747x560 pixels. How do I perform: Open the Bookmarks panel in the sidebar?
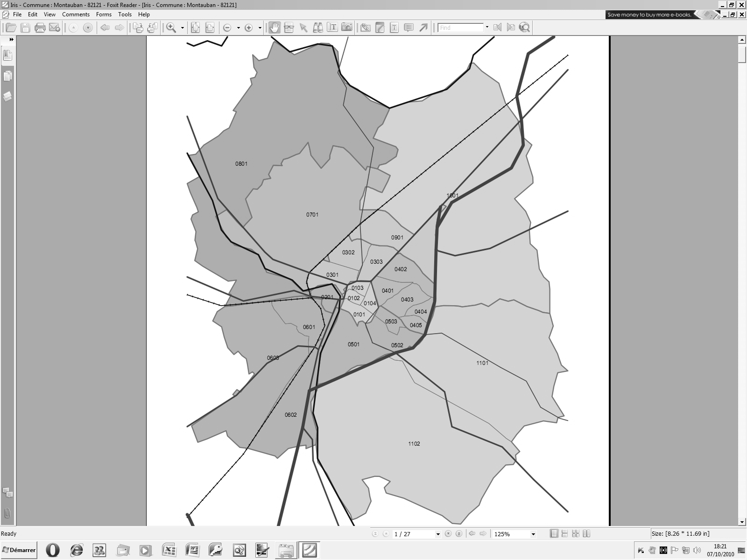[x=7, y=56]
